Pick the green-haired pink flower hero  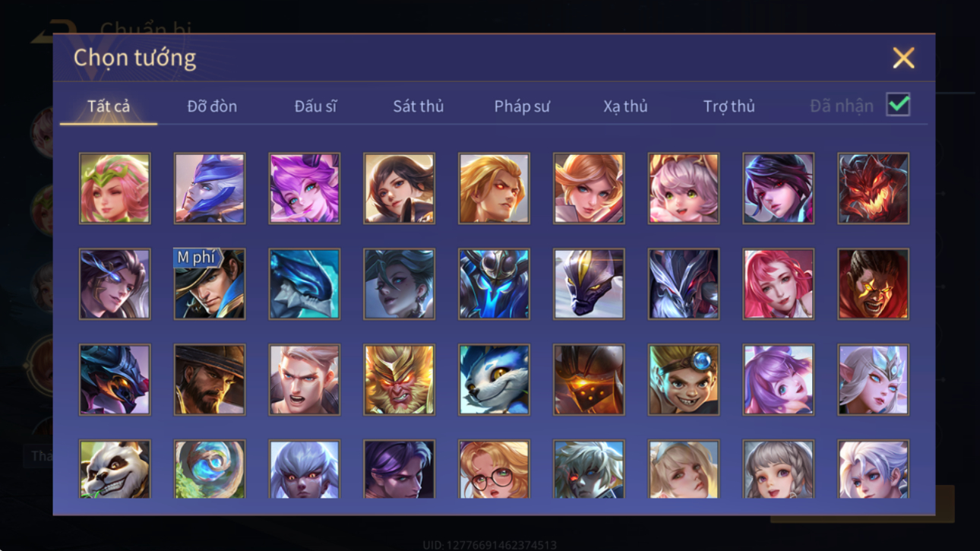pyautogui.click(x=115, y=188)
